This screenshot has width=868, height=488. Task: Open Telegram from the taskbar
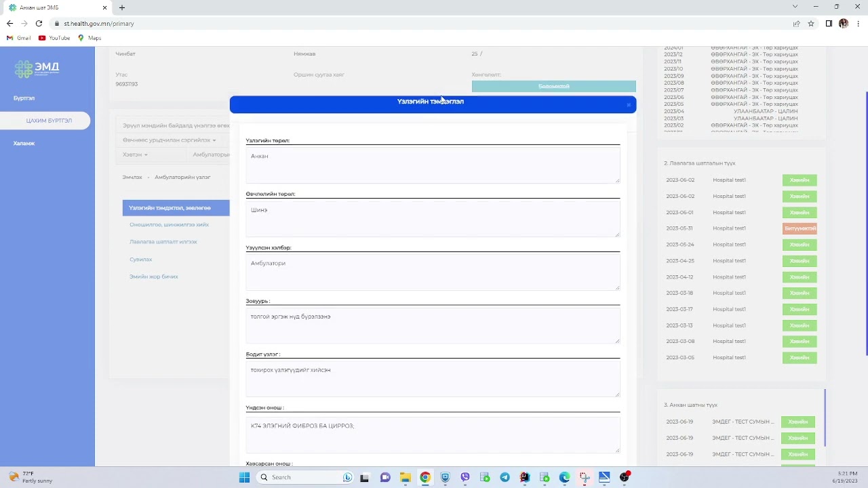505,477
